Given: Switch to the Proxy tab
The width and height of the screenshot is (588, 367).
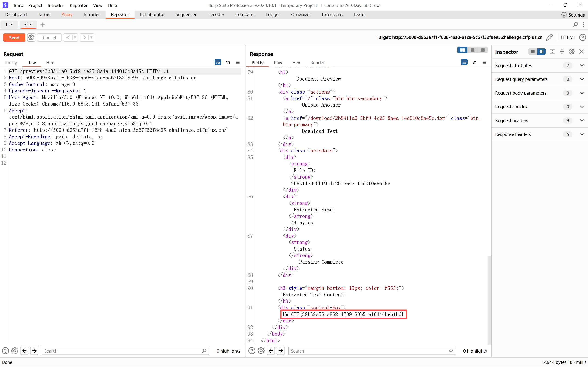Looking at the screenshot, I should click(x=67, y=14).
